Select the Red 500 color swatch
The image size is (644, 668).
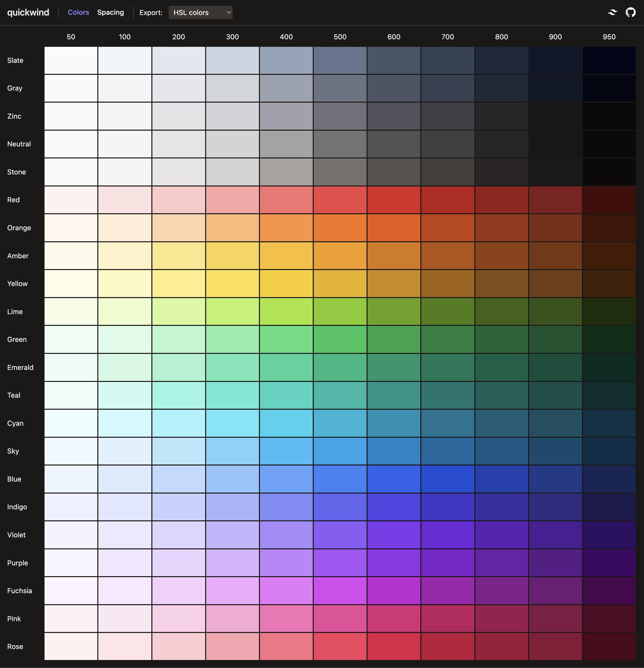tap(340, 200)
